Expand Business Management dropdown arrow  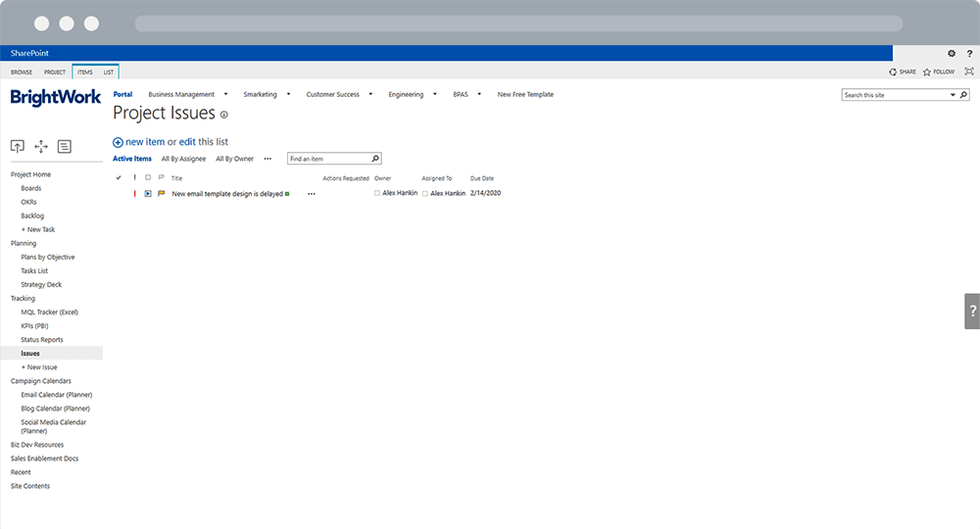(x=225, y=94)
